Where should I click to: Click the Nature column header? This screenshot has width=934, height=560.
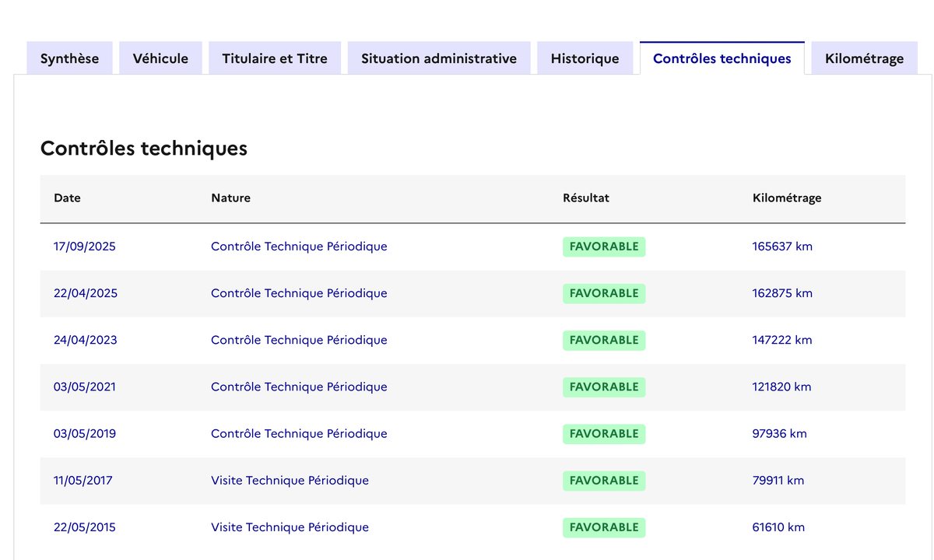(x=230, y=198)
